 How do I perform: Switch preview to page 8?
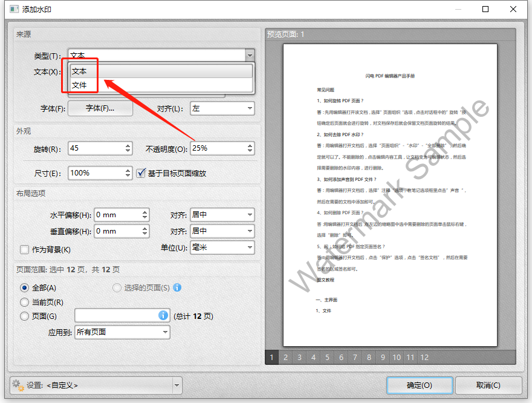tap(369, 358)
